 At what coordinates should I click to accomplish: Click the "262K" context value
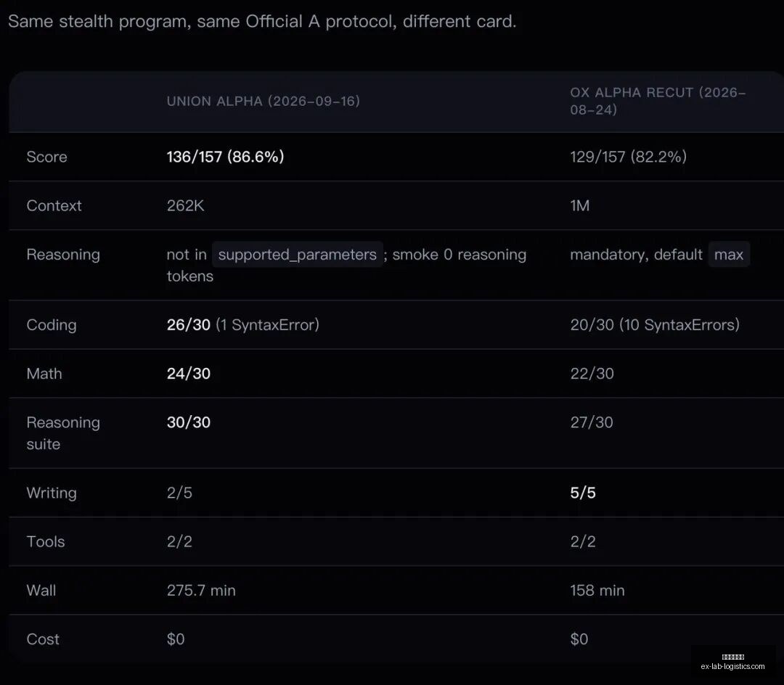point(186,206)
